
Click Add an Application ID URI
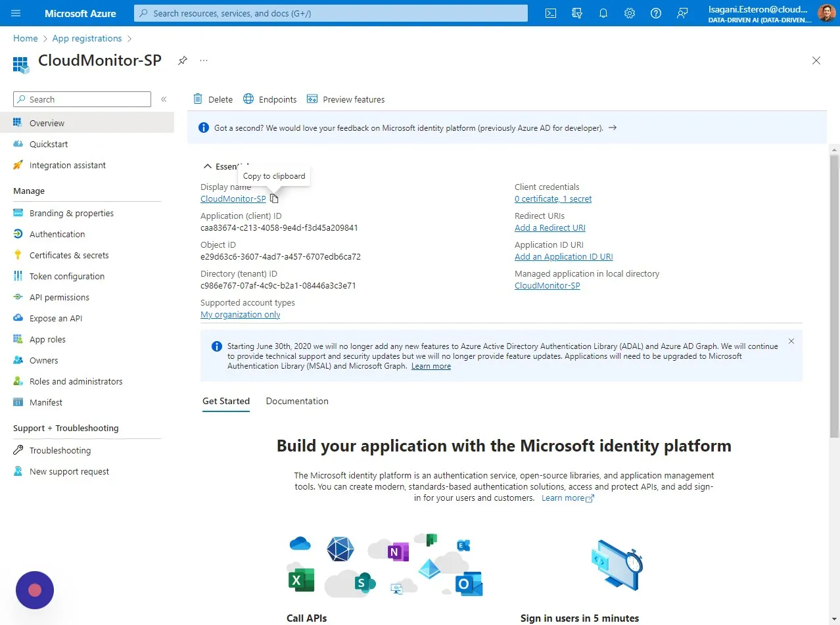pos(564,257)
